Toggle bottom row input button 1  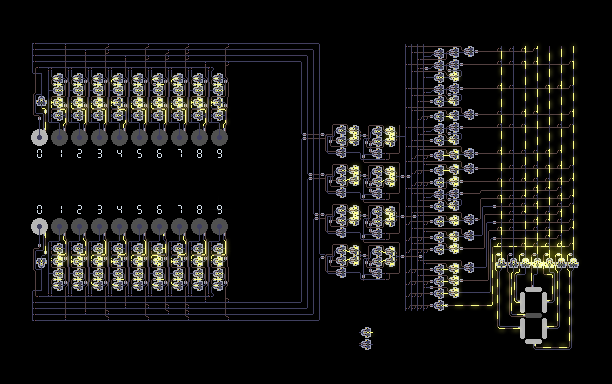click(59, 226)
